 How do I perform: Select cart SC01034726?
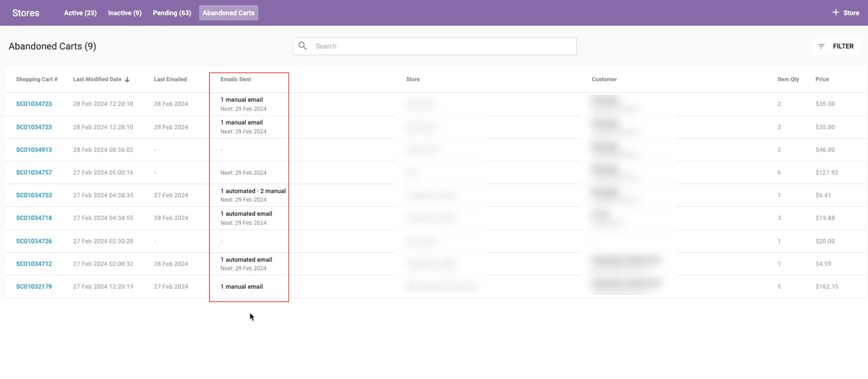pyautogui.click(x=34, y=241)
